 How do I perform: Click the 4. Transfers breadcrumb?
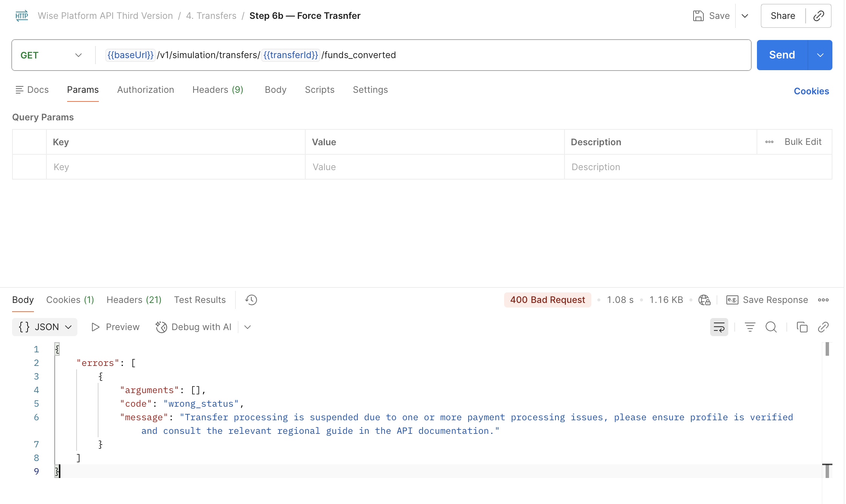(211, 16)
